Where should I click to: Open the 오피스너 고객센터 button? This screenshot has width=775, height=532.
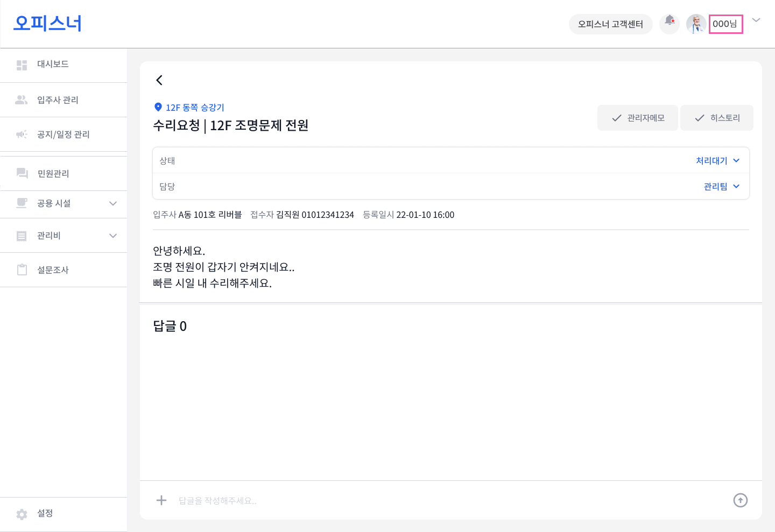point(610,24)
